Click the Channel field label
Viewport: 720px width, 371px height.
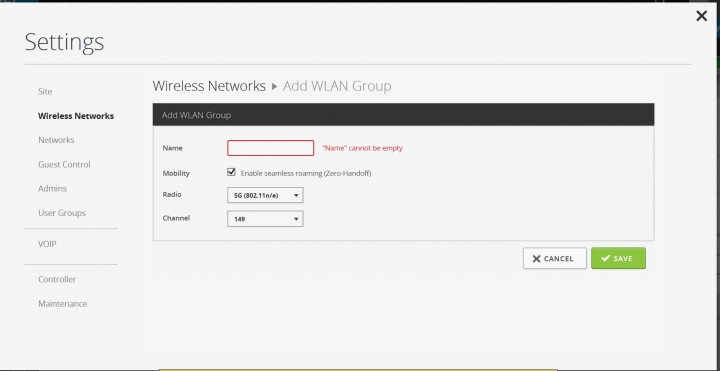pos(176,218)
